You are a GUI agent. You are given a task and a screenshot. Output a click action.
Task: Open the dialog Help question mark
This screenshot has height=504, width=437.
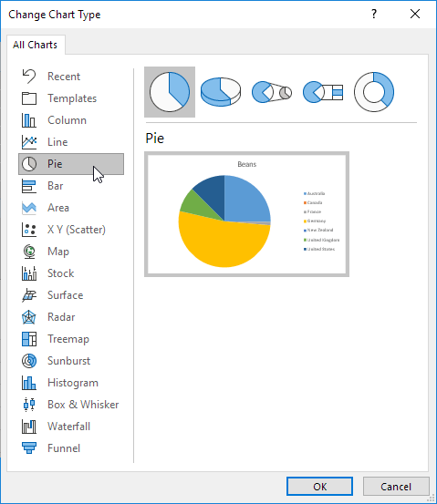[x=374, y=14]
